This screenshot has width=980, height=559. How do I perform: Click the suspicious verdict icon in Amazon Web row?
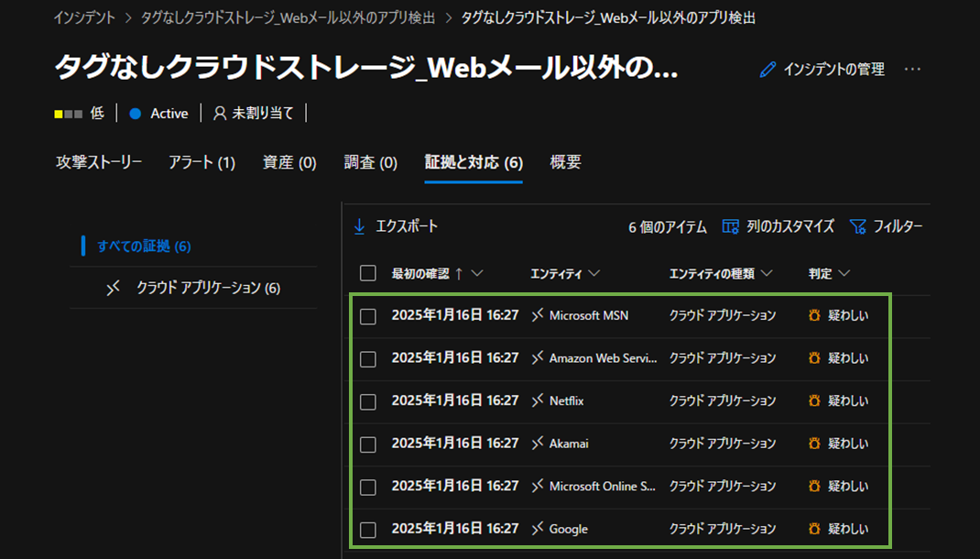[x=814, y=357]
